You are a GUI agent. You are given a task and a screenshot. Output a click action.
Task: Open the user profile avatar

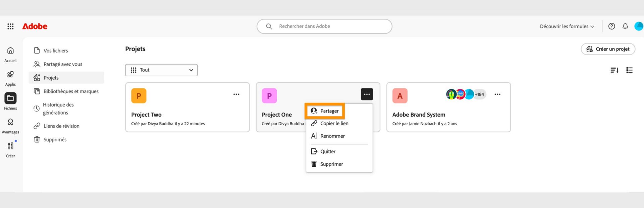pos(639,26)
